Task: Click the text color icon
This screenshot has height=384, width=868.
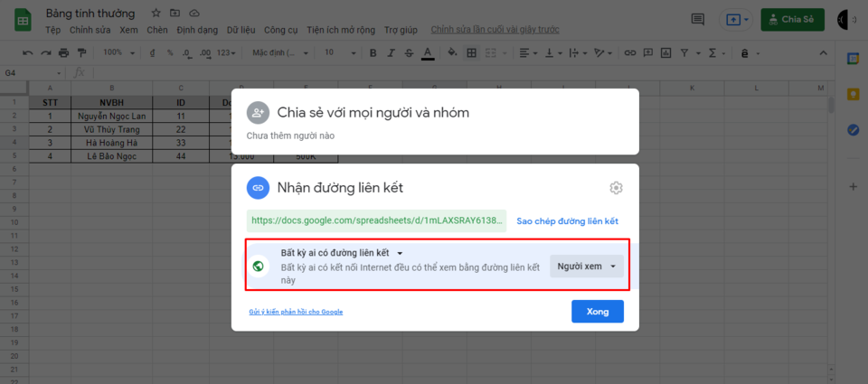Action: (429, 53)
